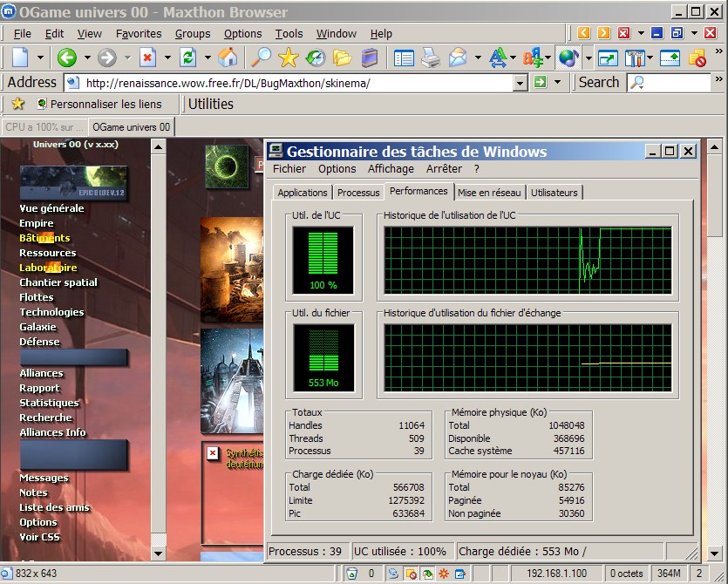728x584 pixels.
Task: Expand the Stop button dropdown arrow
Action: point(167,58)
